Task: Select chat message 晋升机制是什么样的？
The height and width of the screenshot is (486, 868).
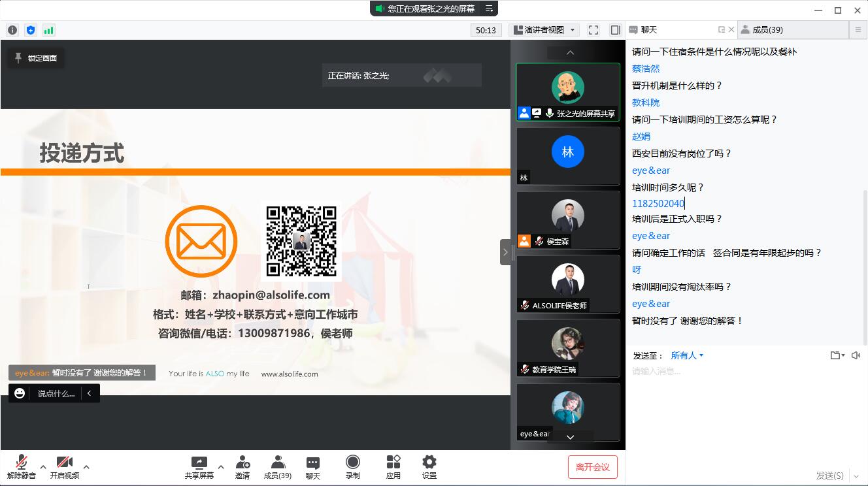Action: click(x=677, y=86)
